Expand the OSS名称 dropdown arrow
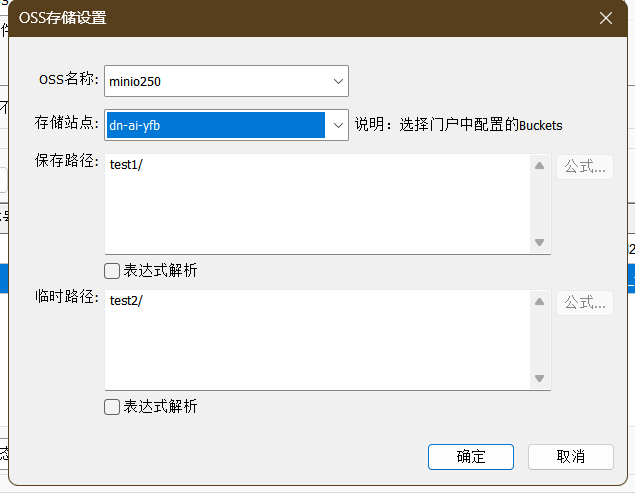635x494 pixels. click(337, 80)
